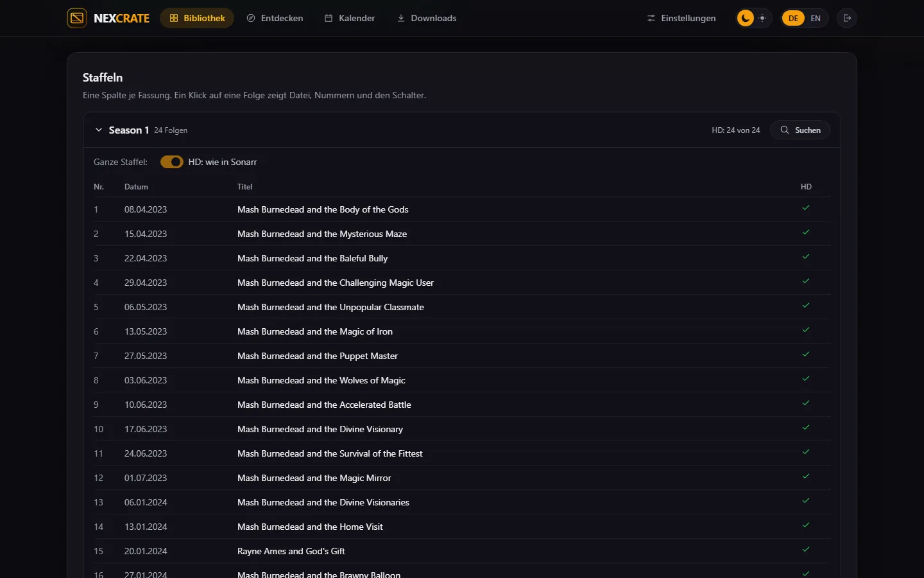Image resolution: width=924 pixels, height=578 pixels.
Task: Click HD checkmark for Body of the Gods
Action: [x=806, y=208]
